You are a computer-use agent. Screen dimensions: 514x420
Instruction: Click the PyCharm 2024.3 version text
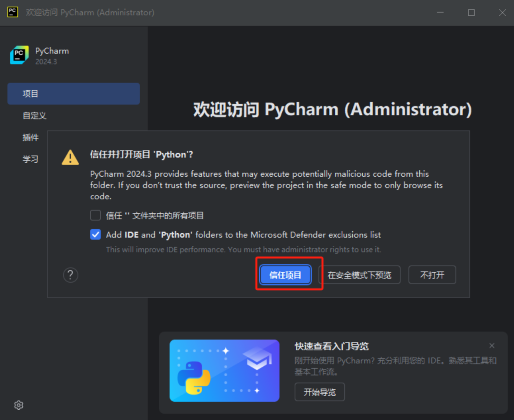(46, 62)
